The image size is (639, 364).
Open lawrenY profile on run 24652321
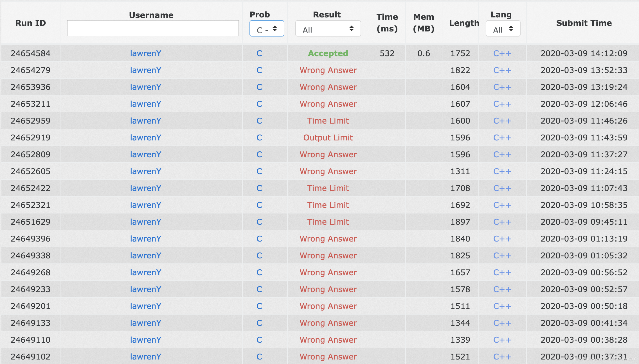coord(146,205)
